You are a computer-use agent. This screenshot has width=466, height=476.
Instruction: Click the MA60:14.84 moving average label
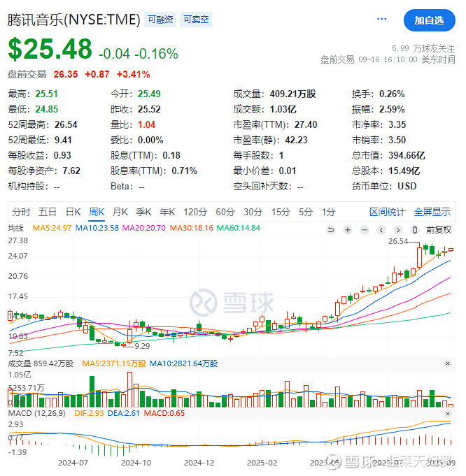(239, 228)
